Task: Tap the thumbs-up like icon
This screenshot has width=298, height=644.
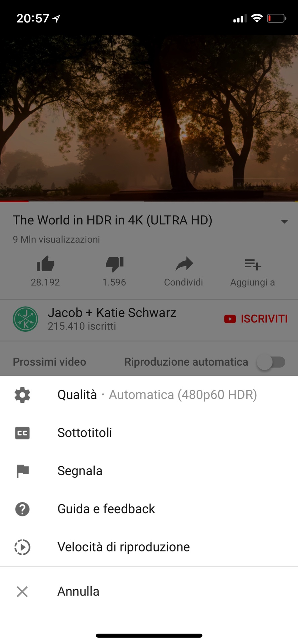Action: [x=45, y=264]
